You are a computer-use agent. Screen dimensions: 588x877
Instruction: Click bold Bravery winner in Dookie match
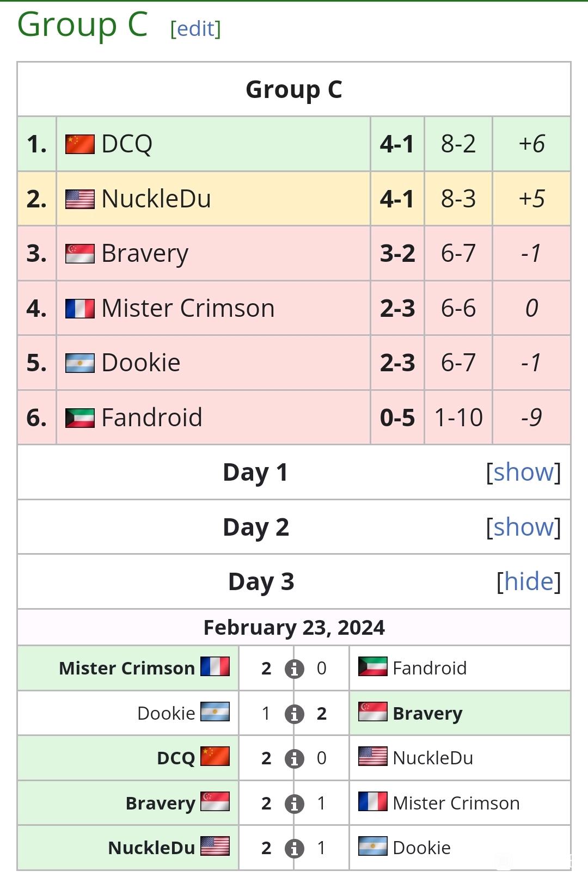click(x=427, y=713)
